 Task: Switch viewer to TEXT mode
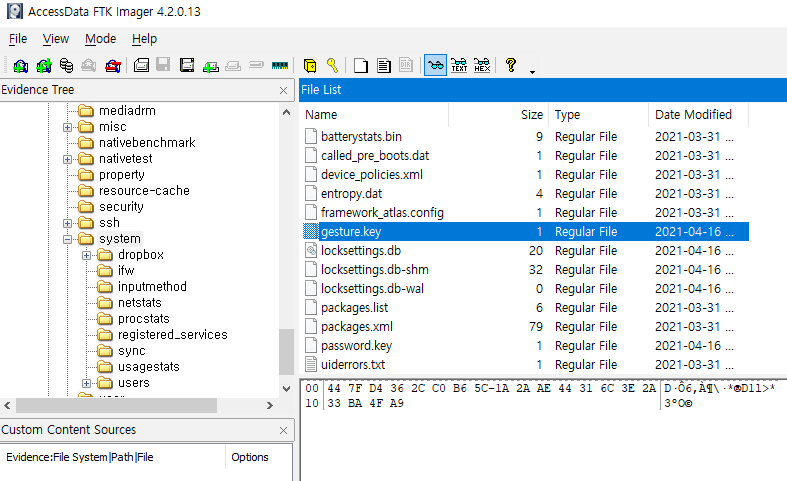(x=459, y=65)
